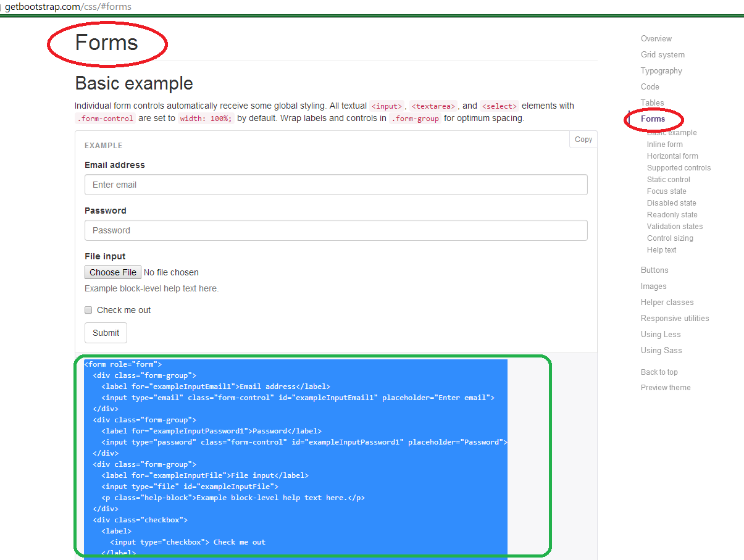Go to the Inline form section

[x=664, y=144]
